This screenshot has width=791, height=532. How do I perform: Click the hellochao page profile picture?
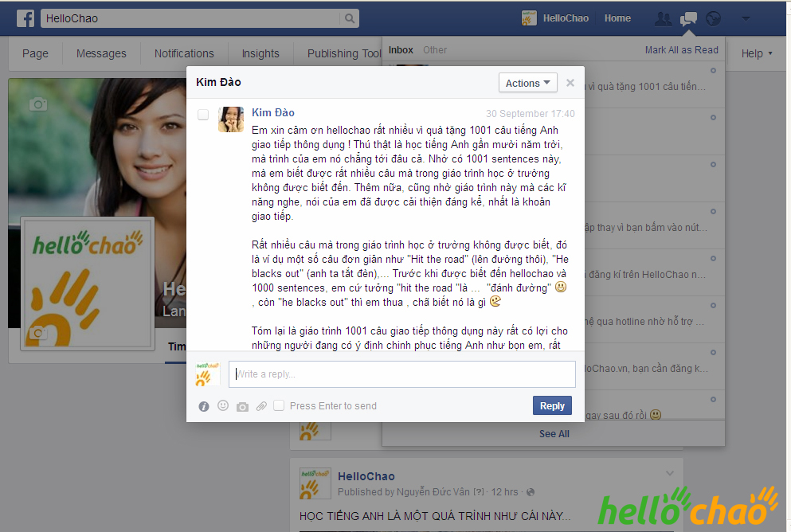click(88, 284)
